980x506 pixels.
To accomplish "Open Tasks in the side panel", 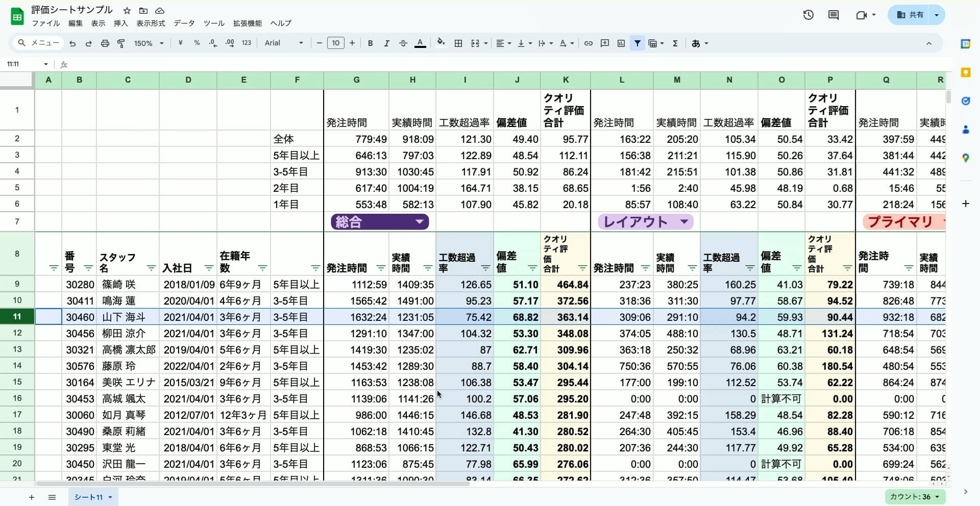I will point(966,101).
